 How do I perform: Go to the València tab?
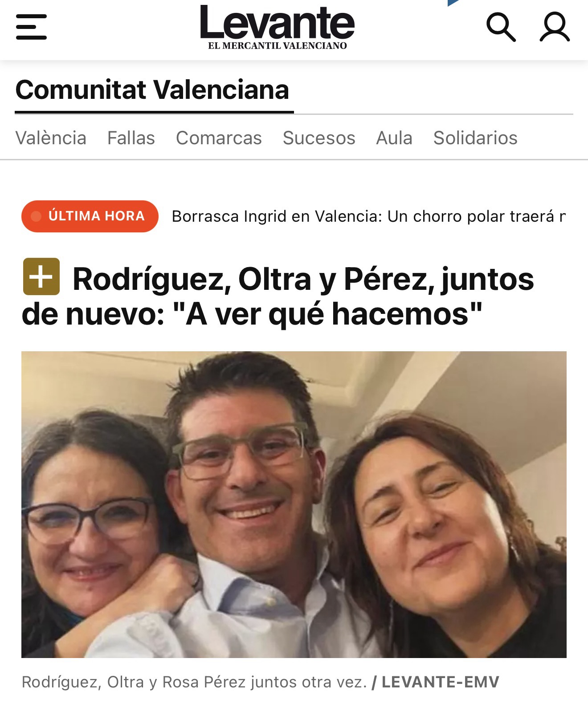pyautogui.click(x=51, y=138)
